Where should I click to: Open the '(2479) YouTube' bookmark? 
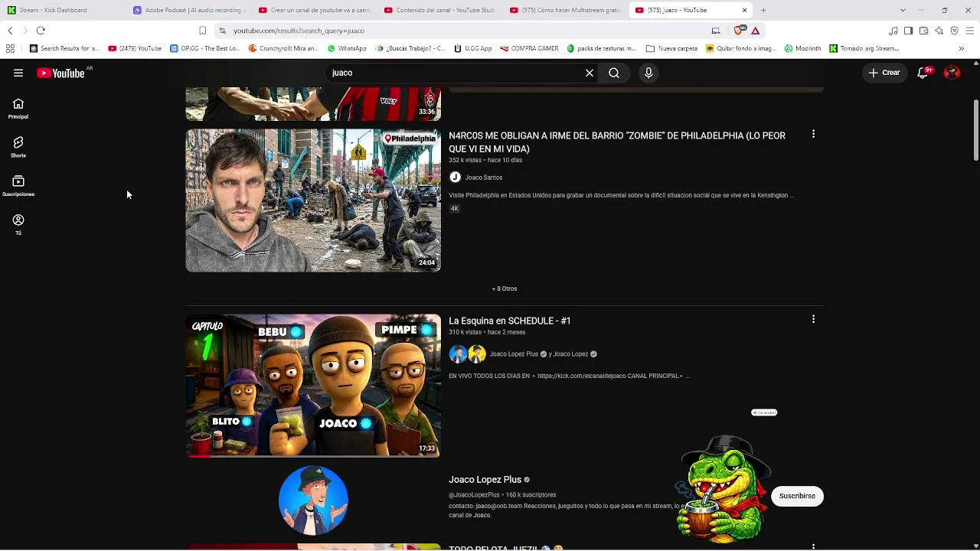tap(136, 48)
